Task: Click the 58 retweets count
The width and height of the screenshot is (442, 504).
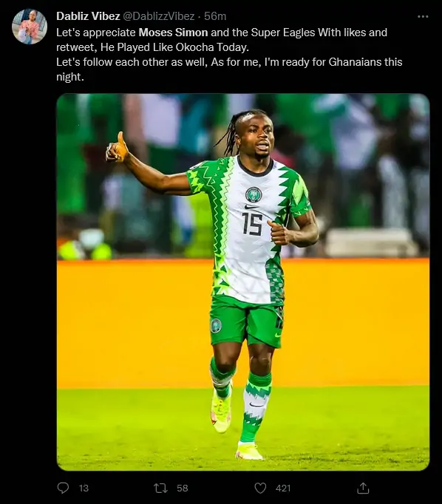Action: click(183, 488)
